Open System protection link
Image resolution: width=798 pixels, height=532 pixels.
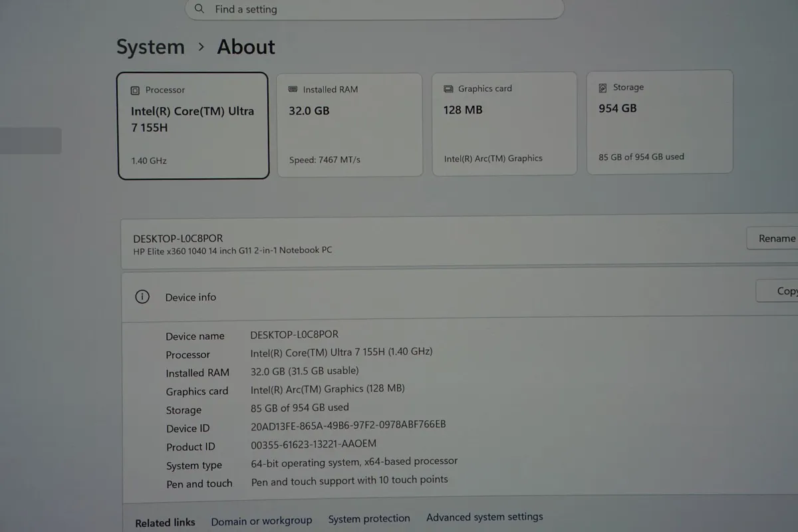coord(369,519)
